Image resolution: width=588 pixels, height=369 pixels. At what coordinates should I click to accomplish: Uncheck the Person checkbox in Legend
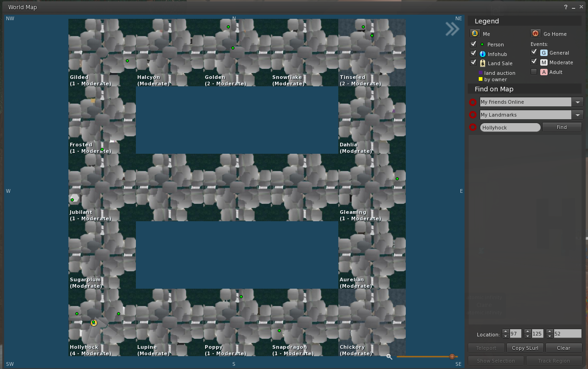(474, 44)
